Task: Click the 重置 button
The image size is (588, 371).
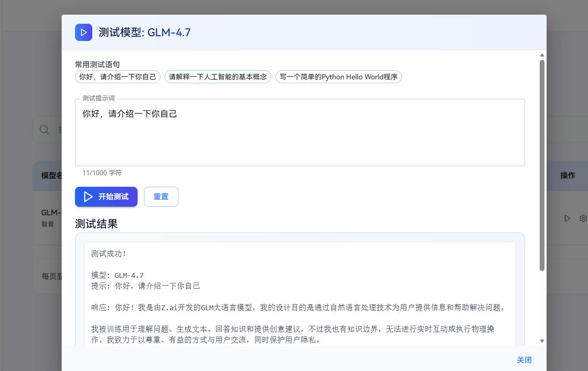Action: 161,197
